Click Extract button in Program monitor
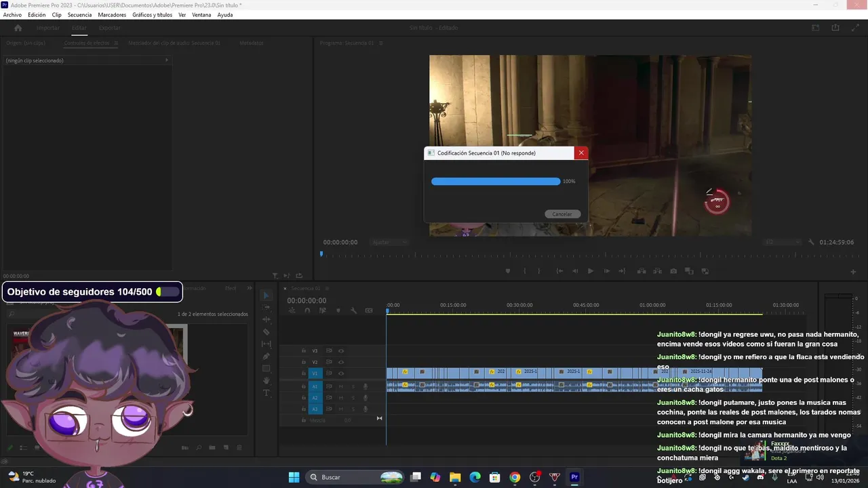The width and height of the screenshot is (868, 488). click(x=657, y=271)
